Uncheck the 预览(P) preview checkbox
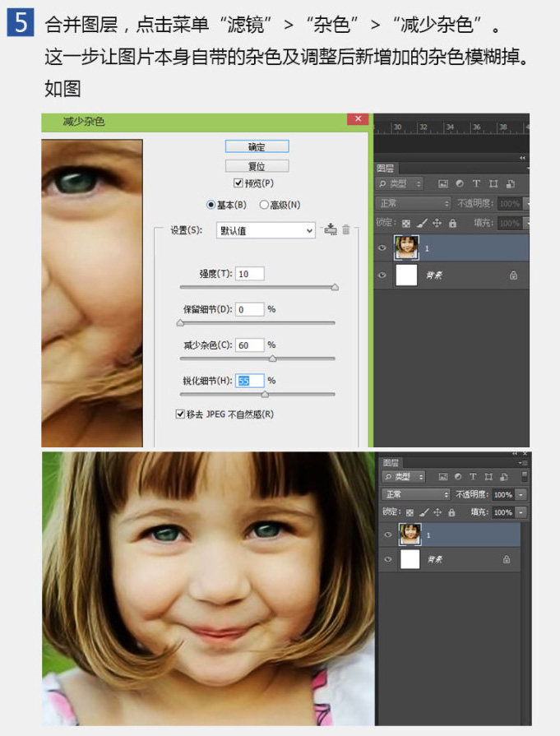 [x=238, y=183]
